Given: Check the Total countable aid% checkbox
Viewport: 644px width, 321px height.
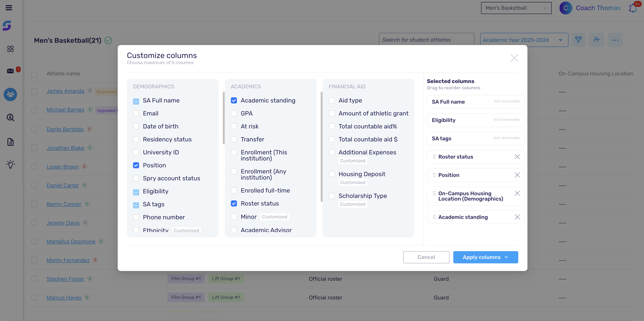Looking at the screenshot, I should coord(332,126).
